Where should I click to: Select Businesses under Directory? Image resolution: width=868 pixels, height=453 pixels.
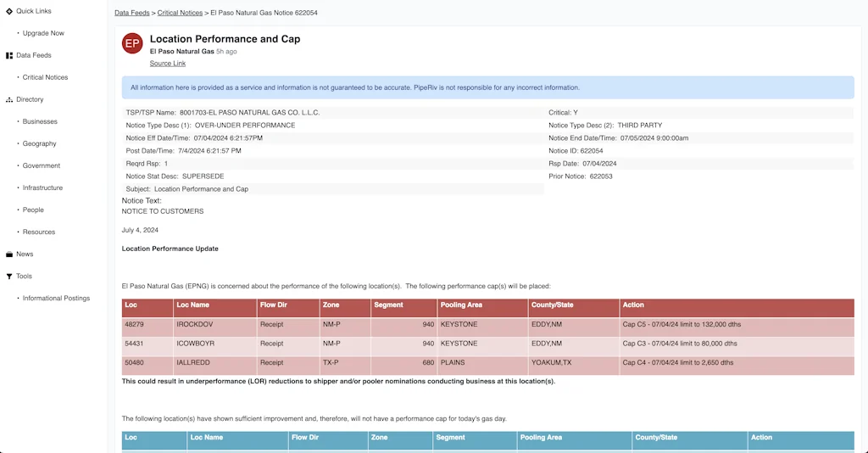(x=40, y=121)
